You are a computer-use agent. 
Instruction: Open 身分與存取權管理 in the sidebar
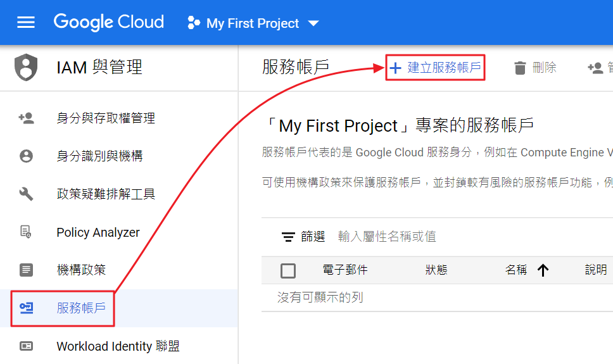coord(106,118)
